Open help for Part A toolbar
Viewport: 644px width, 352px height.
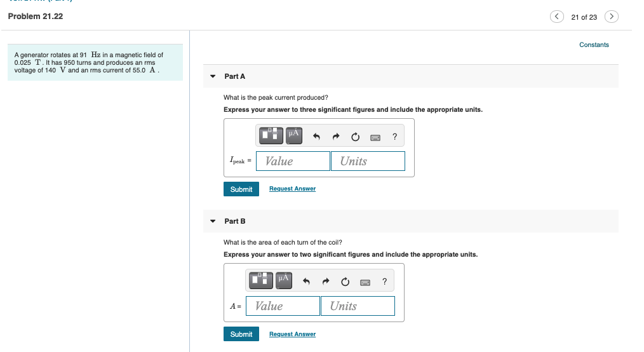(394, 137)
